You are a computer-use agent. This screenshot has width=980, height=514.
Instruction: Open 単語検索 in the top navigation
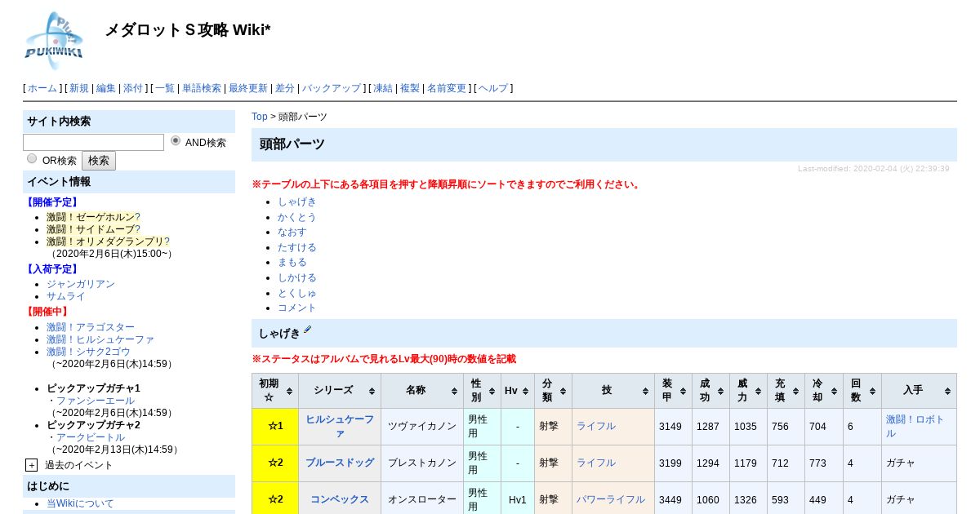pos(202,88)
